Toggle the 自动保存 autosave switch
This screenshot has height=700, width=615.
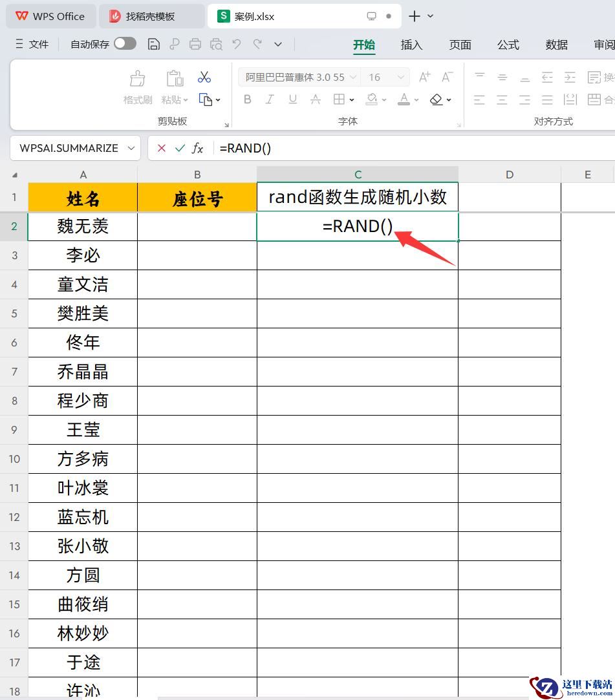click(x=125, y=44)
